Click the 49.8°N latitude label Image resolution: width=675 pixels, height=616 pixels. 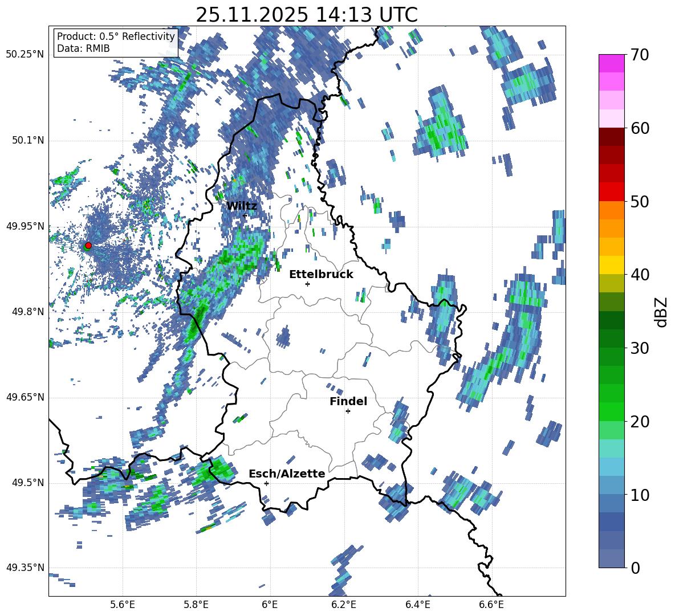pyautogui.click(x=27, y=312)
